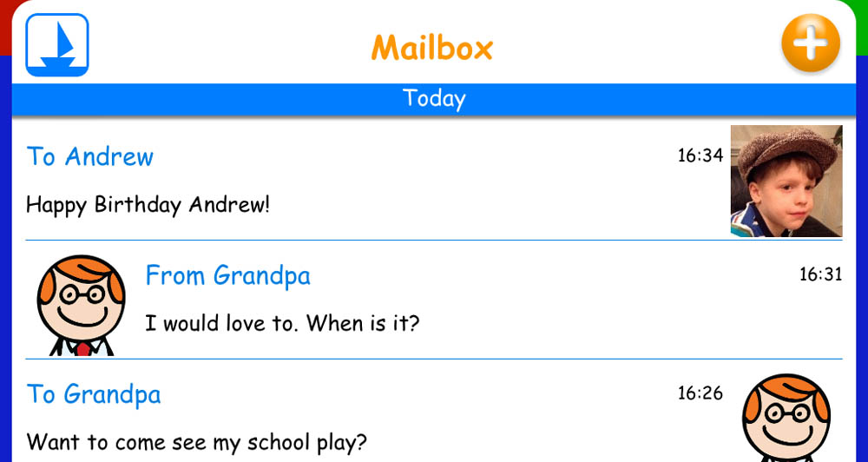Viewport: 868px width, 462px height.
Task: Click the 16:34 timestamp
Action: click(x=700, y=155)
